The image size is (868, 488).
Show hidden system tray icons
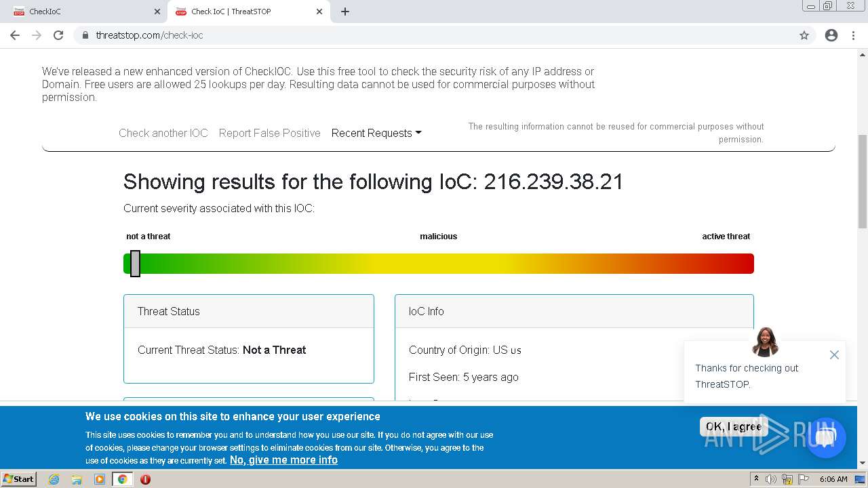[x=756, y=479]
